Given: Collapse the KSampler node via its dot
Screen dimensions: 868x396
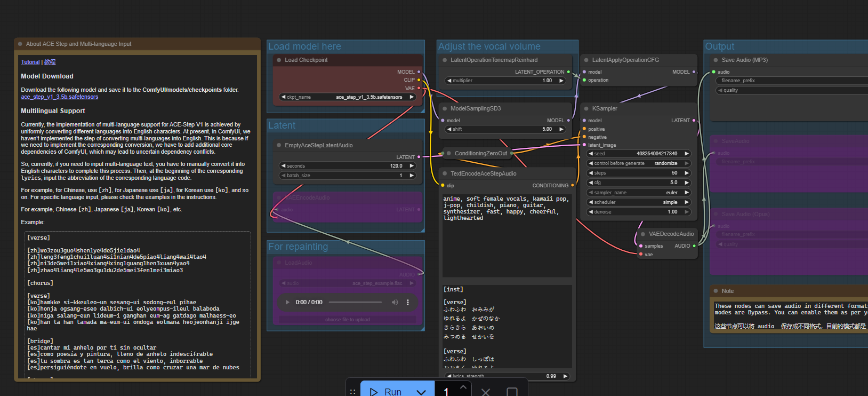Looking at the screenshot, I should tap(586, 108).
